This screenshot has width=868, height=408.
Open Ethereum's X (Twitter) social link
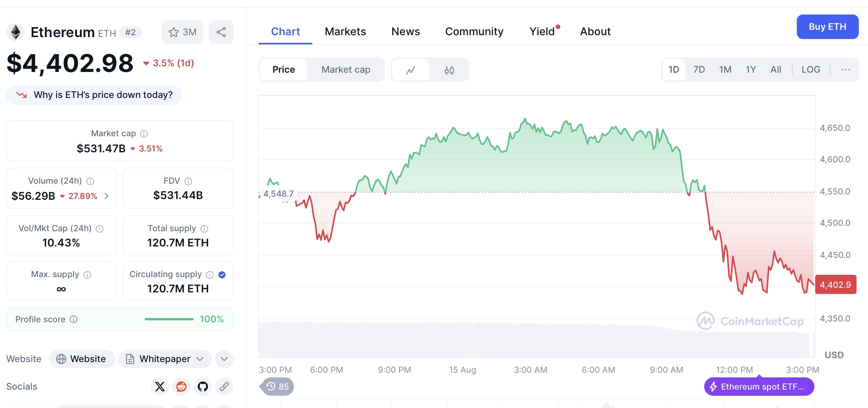click(x=160, y=387)
